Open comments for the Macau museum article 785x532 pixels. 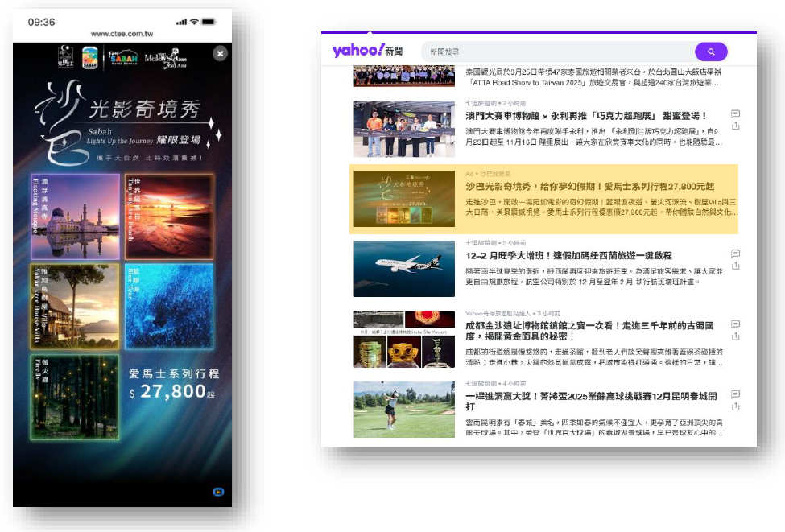pos(735,114)
